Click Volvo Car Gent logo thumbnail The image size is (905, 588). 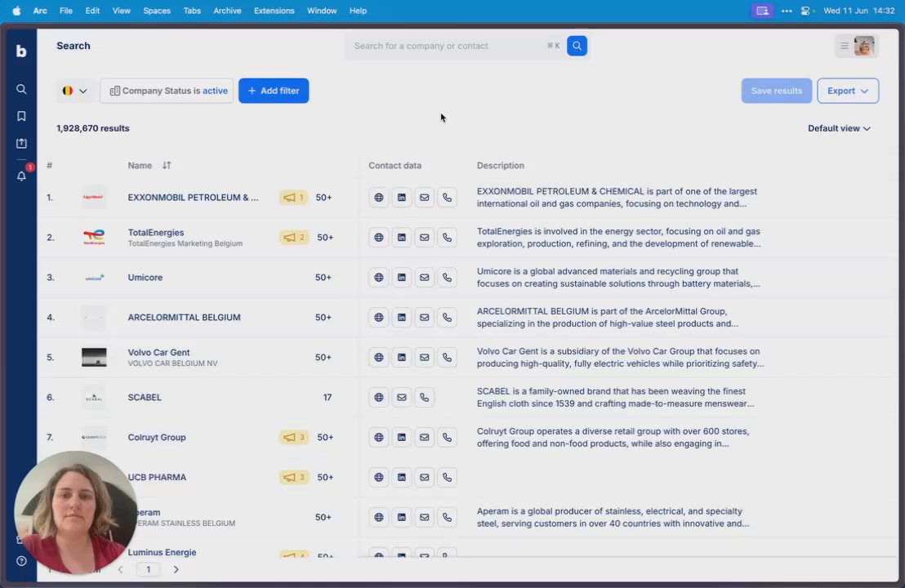point(94,357)
